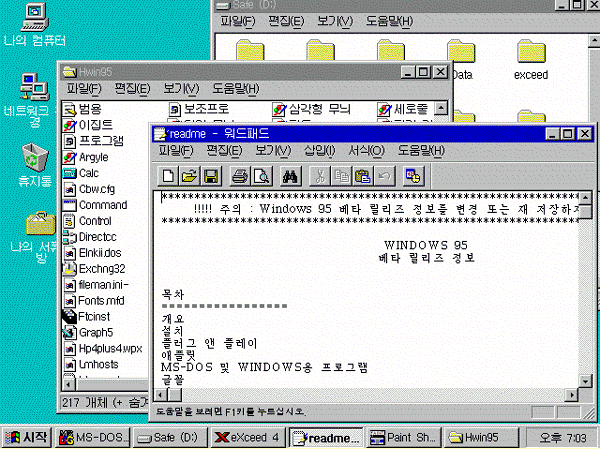Screen dimensions: 600x449
Task: Switch to Hwin95 taskbar button
Action: pyautogui.click(x=481, y=437)
